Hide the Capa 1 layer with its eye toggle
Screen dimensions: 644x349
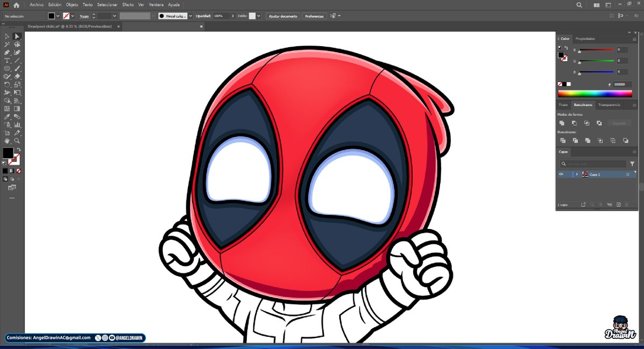click(561, 174)
